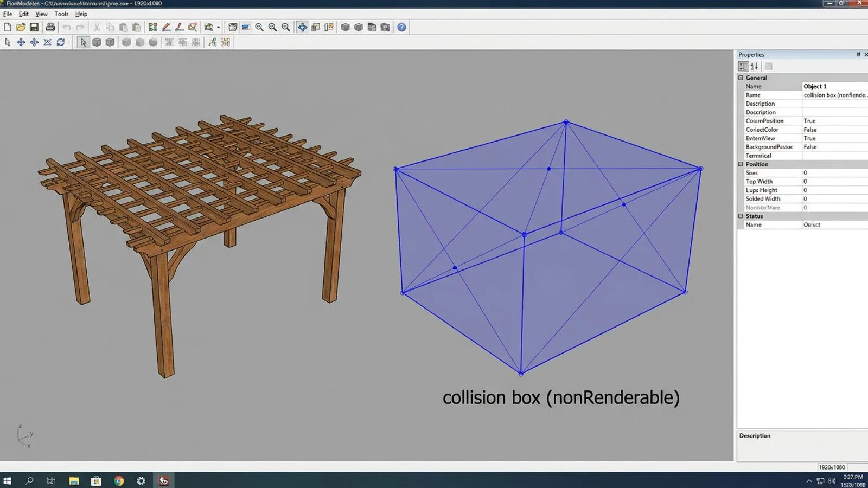The height and width of the screenshot is (488, 868).
Task: Save the model with the floppy disk icon
Action: (x=34, y=27)
